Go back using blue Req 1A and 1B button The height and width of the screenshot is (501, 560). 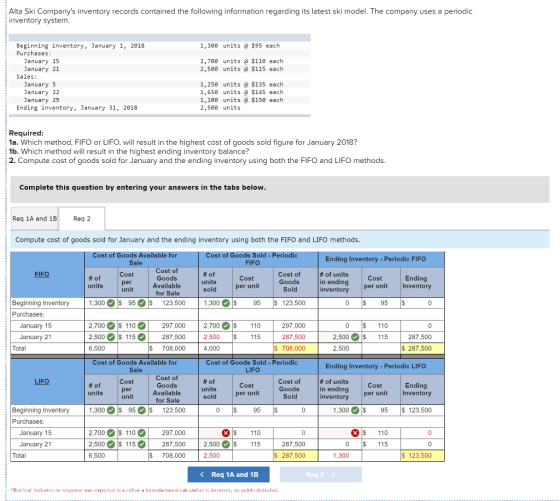(x=229, y=474)
